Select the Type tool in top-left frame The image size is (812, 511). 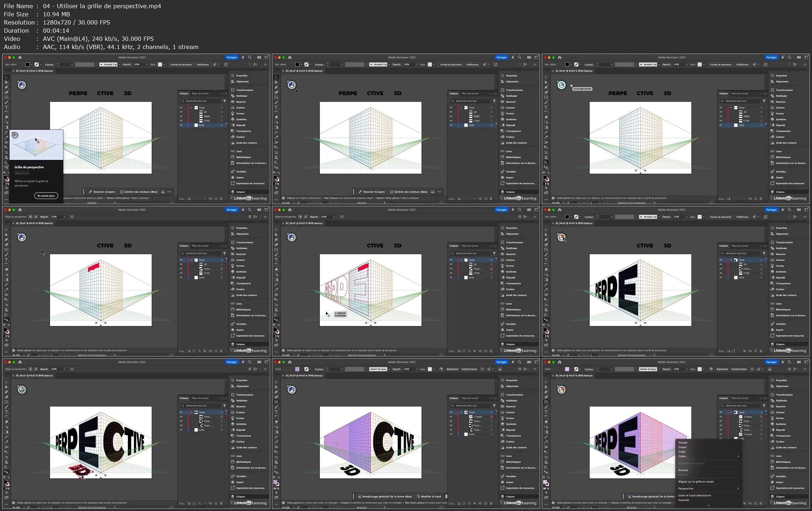tap(6, 107)
